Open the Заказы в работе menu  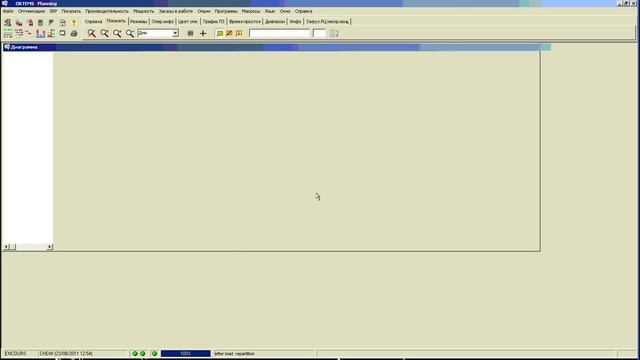176,11
